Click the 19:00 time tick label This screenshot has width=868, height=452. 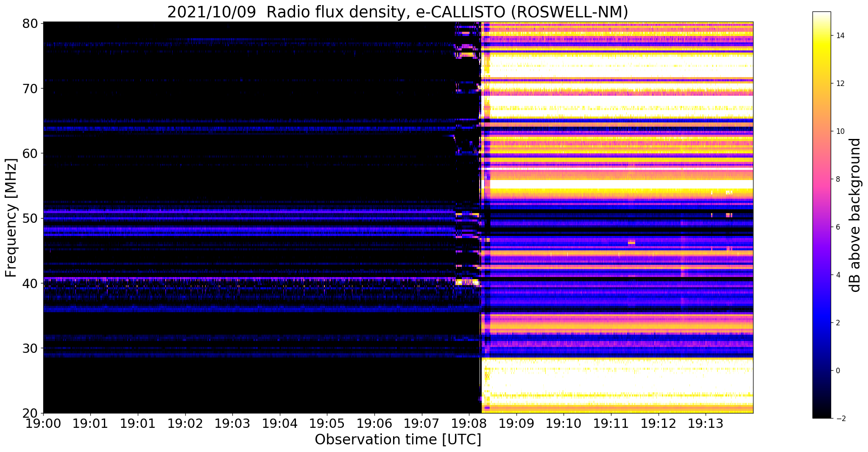tap(43, 424)
